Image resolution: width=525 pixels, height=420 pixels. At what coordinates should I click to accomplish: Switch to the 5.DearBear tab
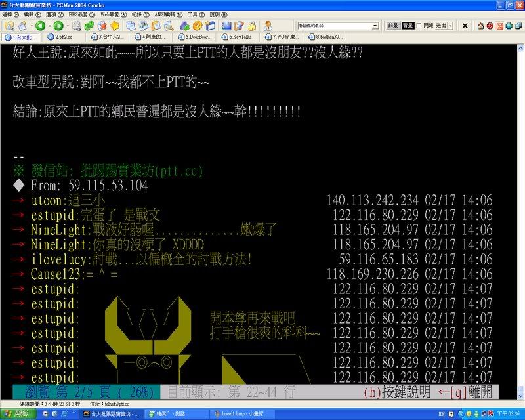click(198, 37)
